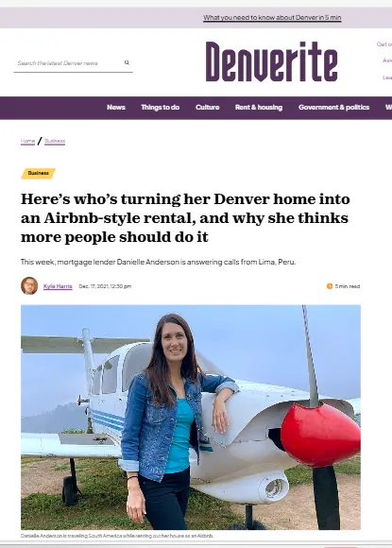Open Rent & housing section
Viewport: 392px width, 548px height.
[259, 108]
